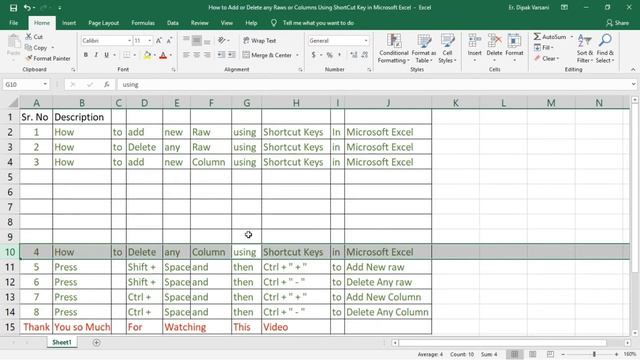Decrease indent icon

[x=221, y=55]
